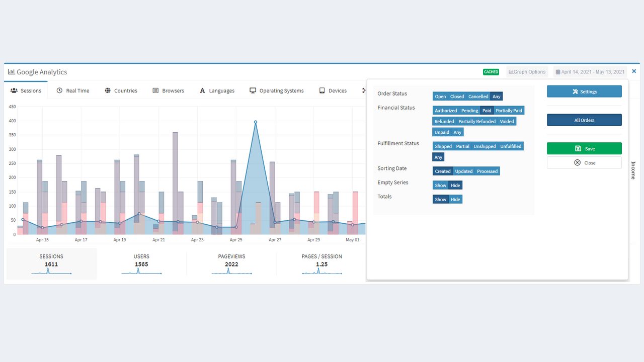This screenshot has width=644, height=362.
Task: Click the monitor icon for Operating Systems
Action: click(252, 90)
